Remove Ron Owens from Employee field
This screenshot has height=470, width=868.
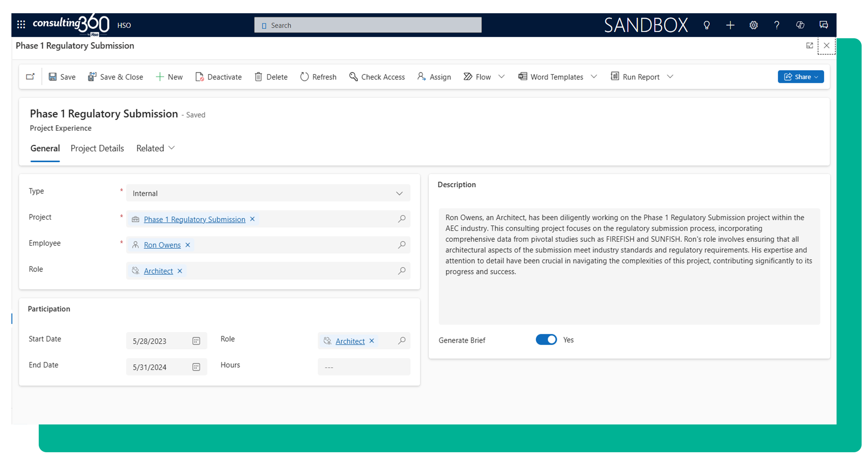[188, 245]
